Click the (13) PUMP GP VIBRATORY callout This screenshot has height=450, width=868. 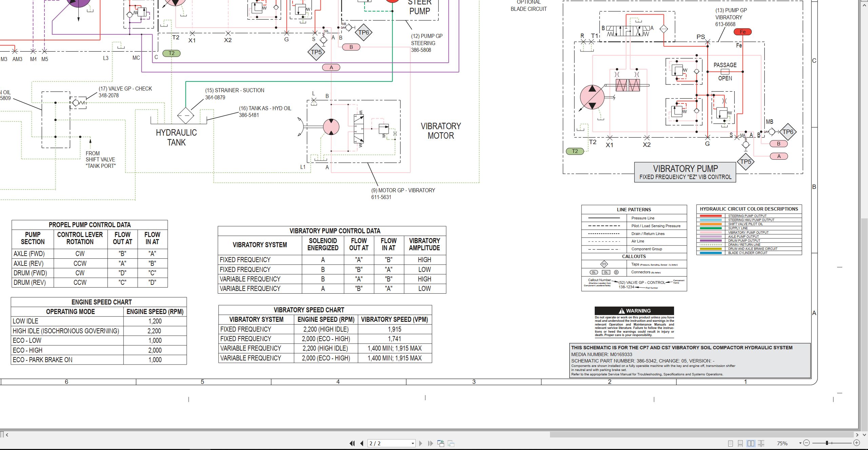(731, 17)
